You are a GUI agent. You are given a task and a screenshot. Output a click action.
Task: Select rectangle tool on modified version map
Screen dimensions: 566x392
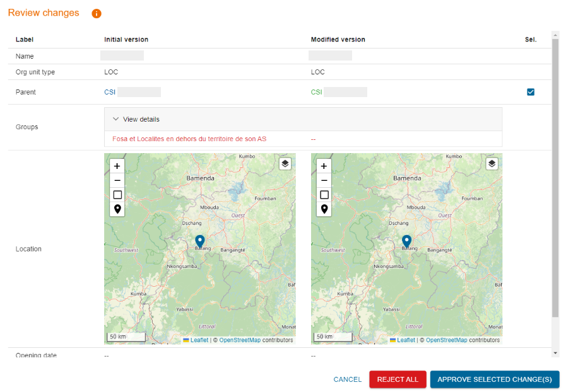click(324, 195)
